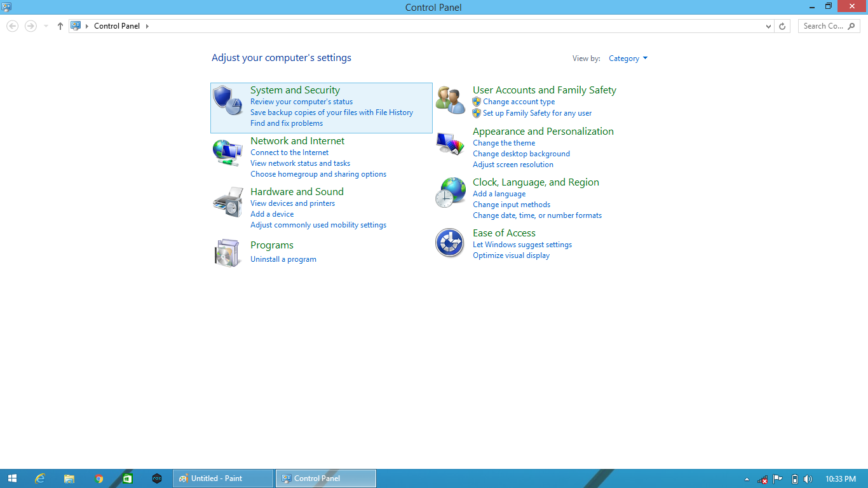Open the View by Category dropdown
Image resolution: width=868 pixels, height=488 pixels.
(x=628, y=58)
